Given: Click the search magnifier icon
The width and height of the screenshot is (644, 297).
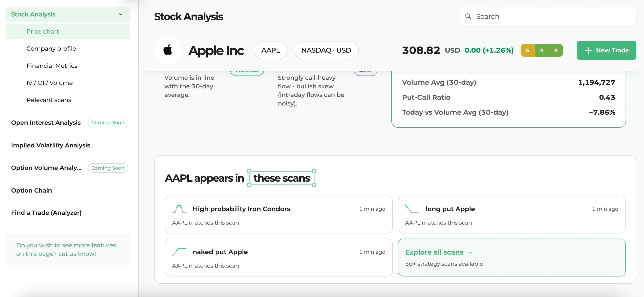Looking at the screenshot, I should point(468,16).
